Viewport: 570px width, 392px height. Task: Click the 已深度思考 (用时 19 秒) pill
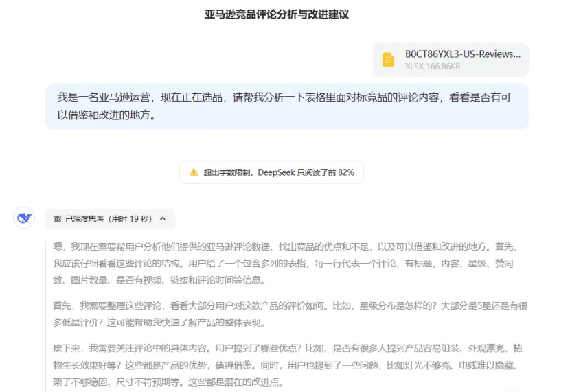pyautogui.click(x=110, y=219)
